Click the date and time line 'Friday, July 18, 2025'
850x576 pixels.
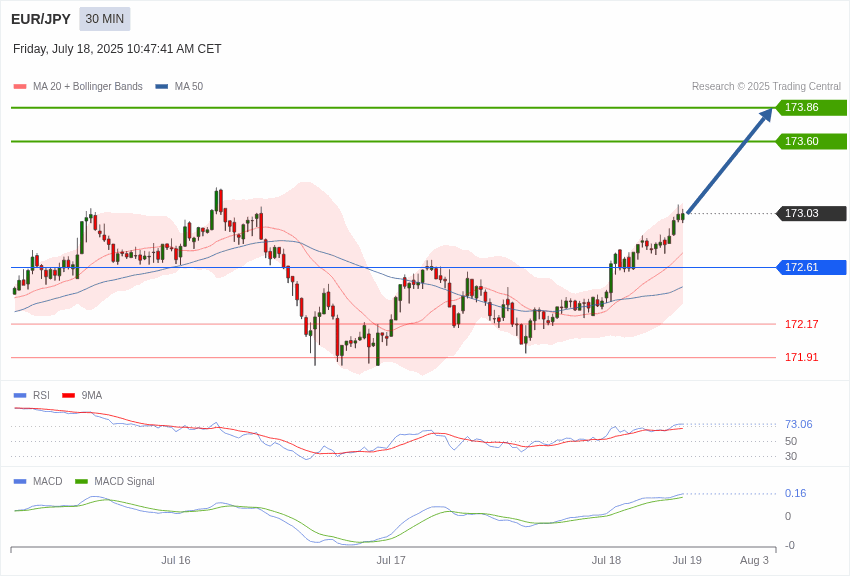(x=117, y=49)
